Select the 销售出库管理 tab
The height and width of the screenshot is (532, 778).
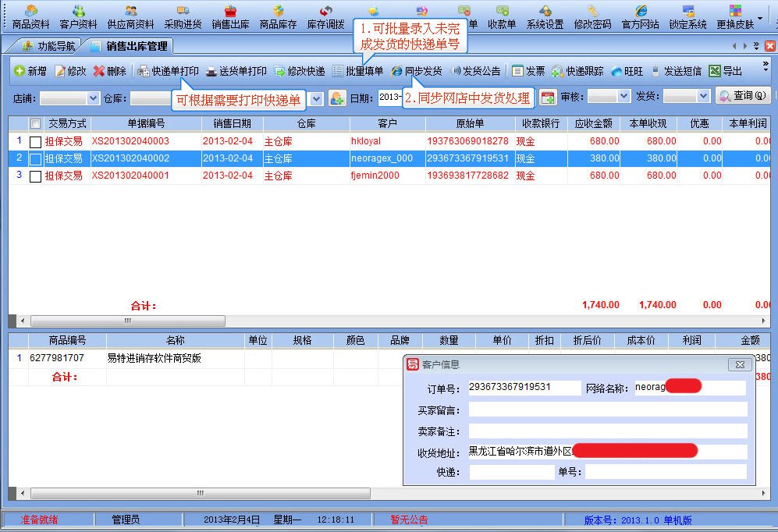tap(130, 45)
